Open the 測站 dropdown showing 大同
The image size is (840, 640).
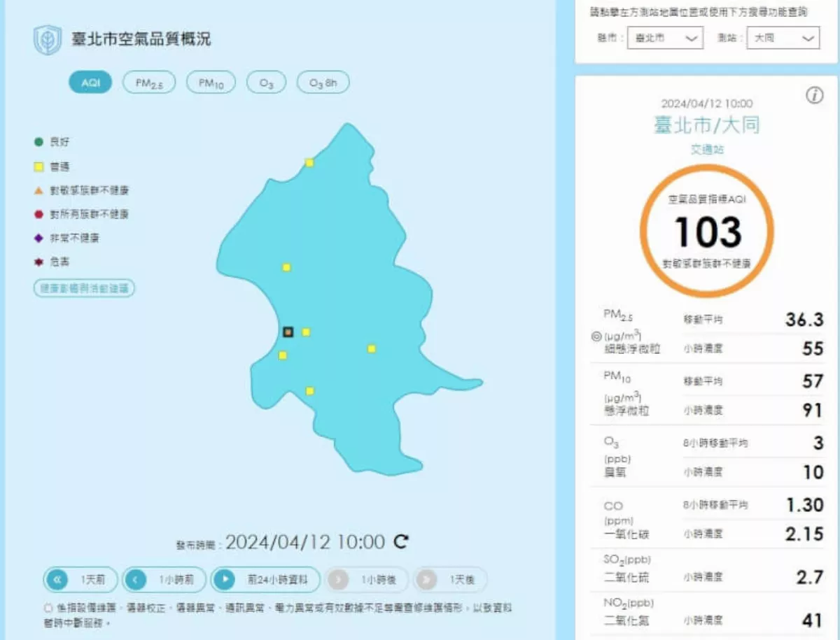pyautogui.click(x=783, y=38)
